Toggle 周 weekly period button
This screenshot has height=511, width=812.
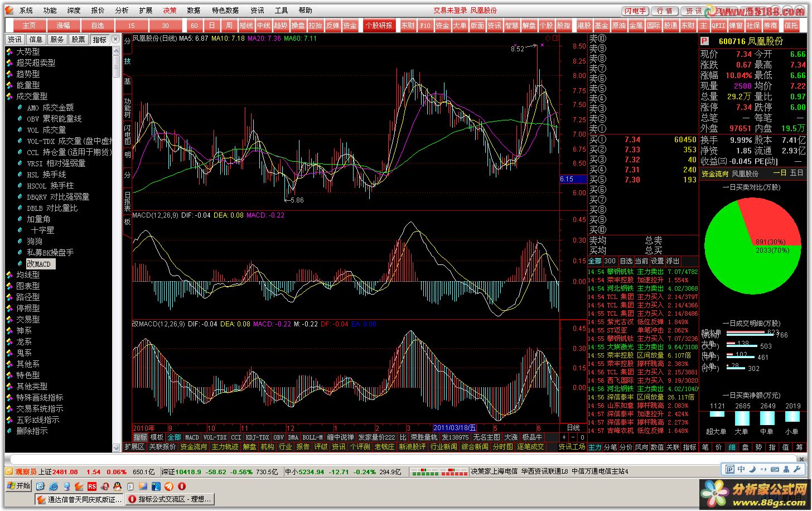[229, 26]
